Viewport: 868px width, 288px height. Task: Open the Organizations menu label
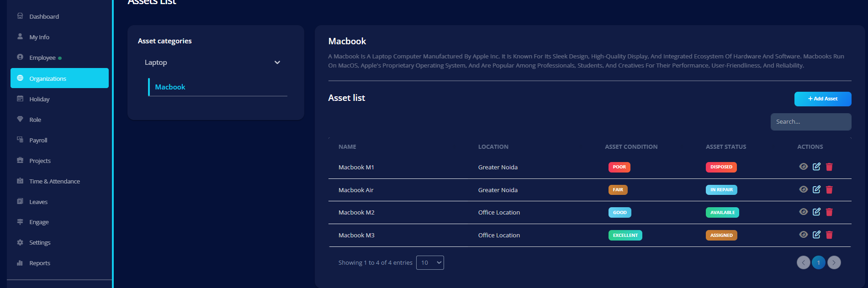[48, 79]
